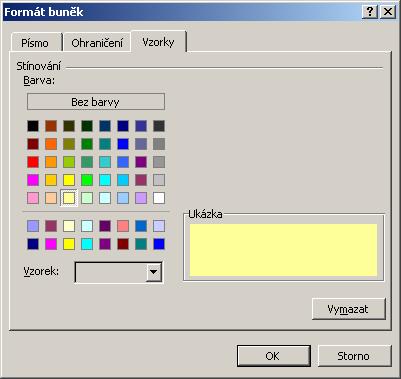Screen dimensions: 401x379
Task: Choose the pale light green swatch
Action: click(x=87, y=198)
